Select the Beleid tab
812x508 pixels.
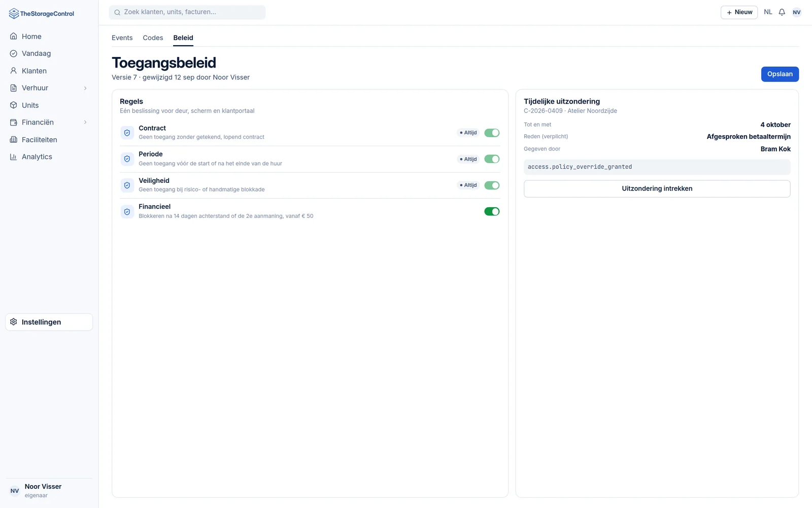tap(183, 38)
